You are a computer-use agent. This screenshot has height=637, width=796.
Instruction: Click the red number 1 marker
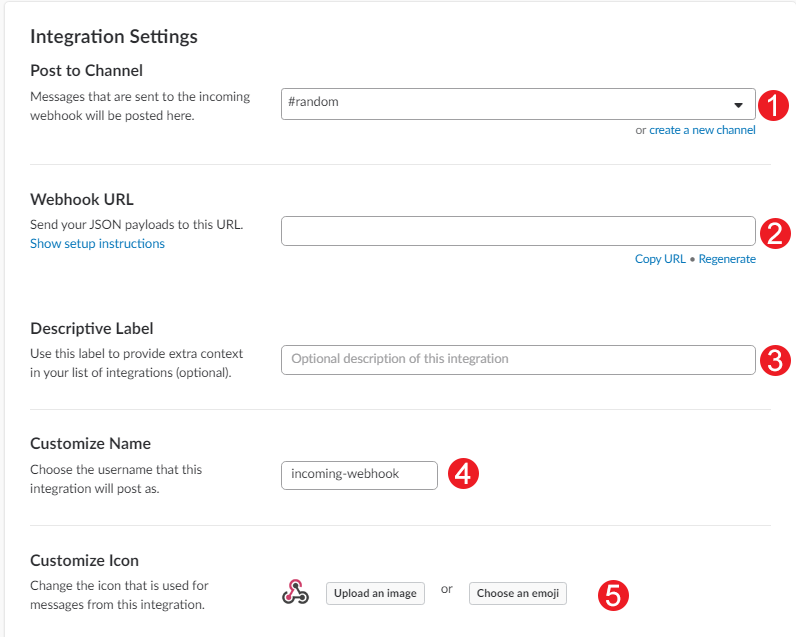773,106
